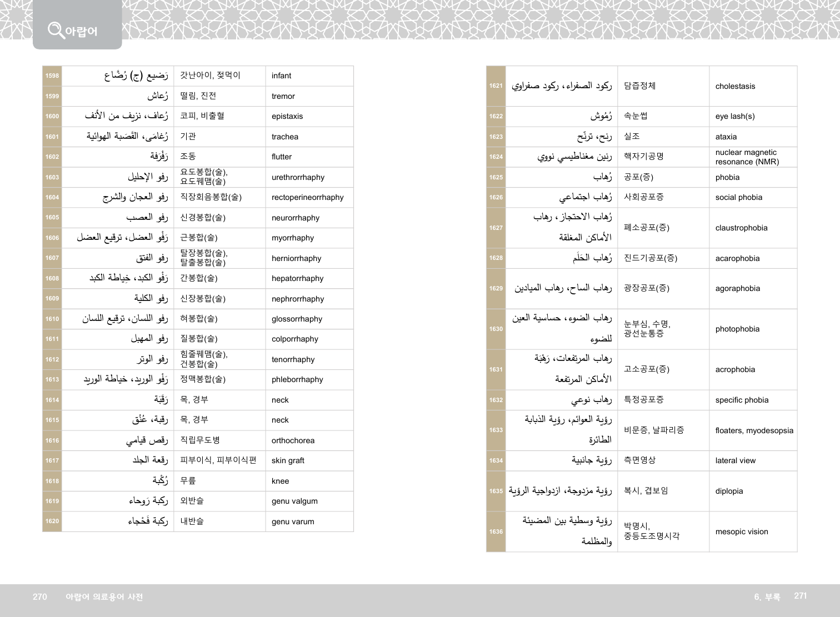Click the 'genu valgum' cell

pos(294,501)
